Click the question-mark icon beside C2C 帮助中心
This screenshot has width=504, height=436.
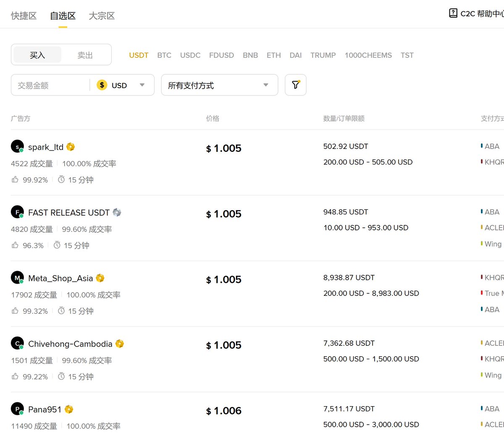453,13
